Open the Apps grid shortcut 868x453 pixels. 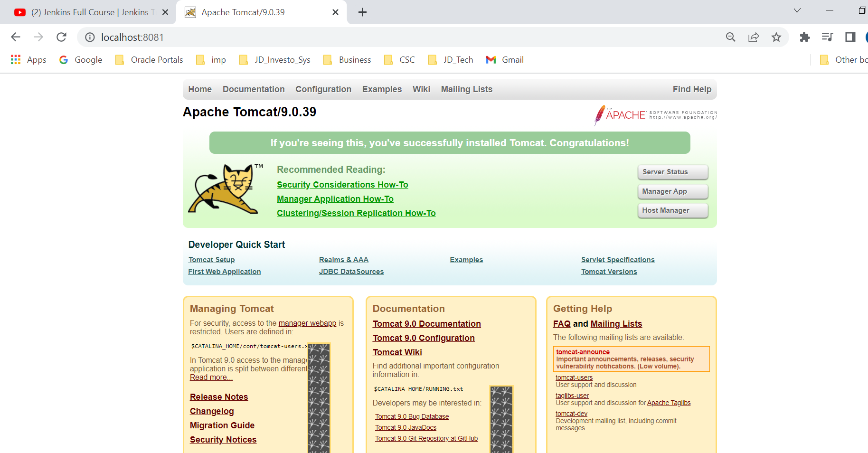[x=28, y=60]
